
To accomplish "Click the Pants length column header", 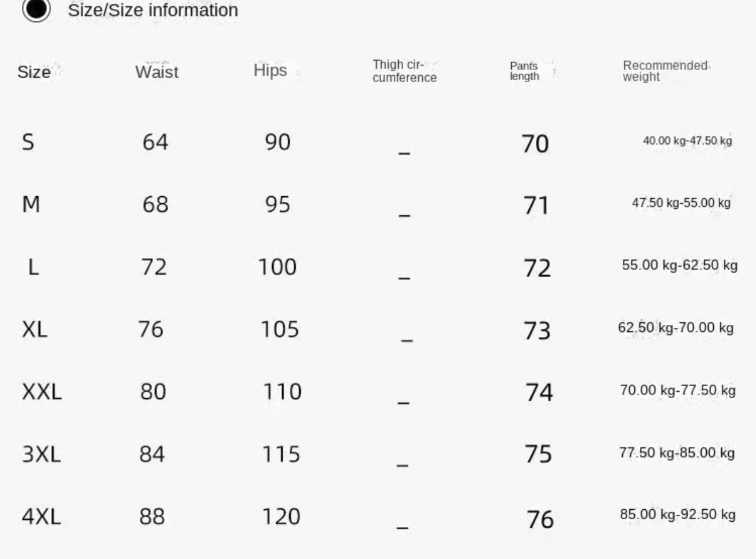I will [524, 71].
